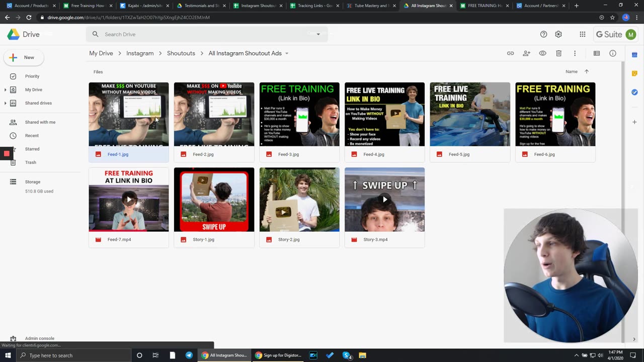
Task: Open File Explorer from the taskbar
Action: coord(362,355)
